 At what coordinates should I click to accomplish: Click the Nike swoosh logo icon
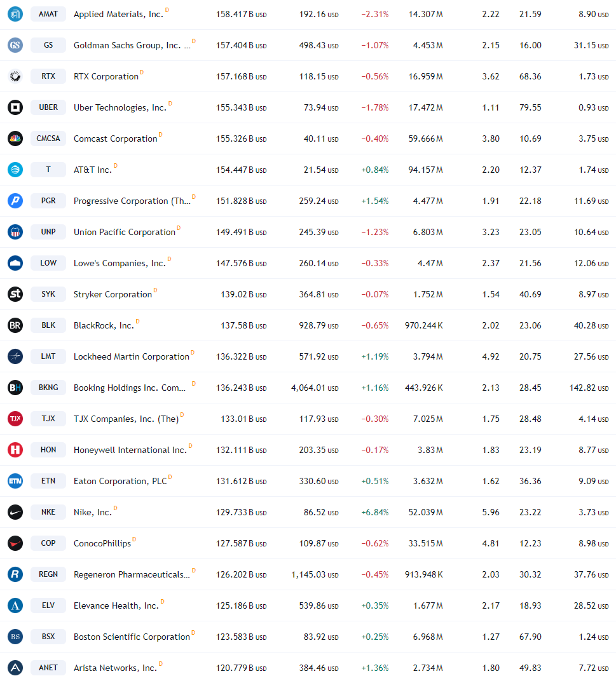tap(15, 512)
